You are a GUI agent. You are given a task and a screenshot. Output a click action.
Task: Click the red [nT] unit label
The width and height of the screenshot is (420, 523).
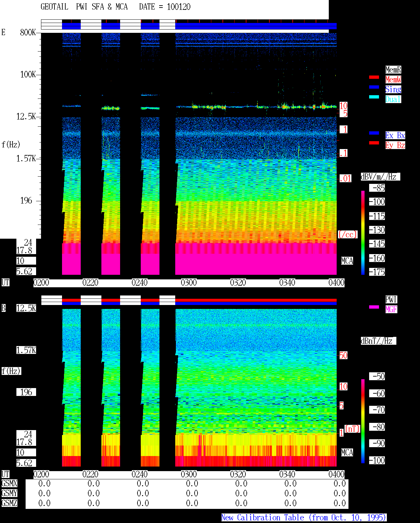click(x=352, y=429)
